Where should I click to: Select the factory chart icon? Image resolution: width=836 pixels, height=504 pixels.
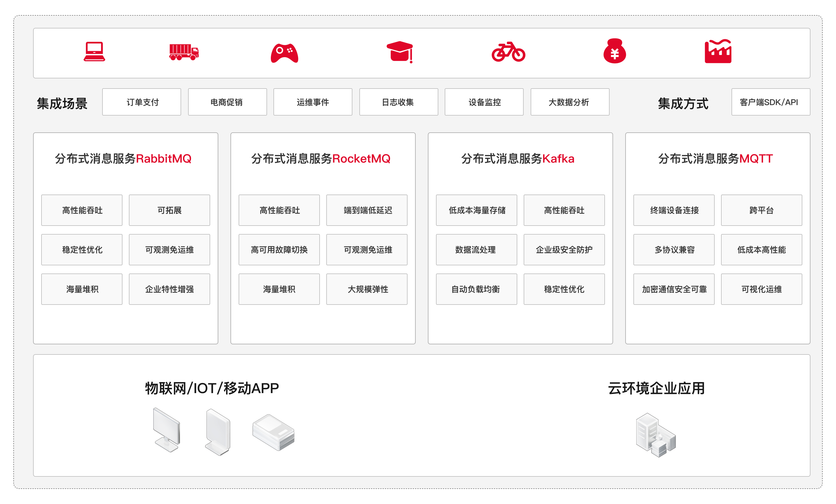(x=718, y=51)
